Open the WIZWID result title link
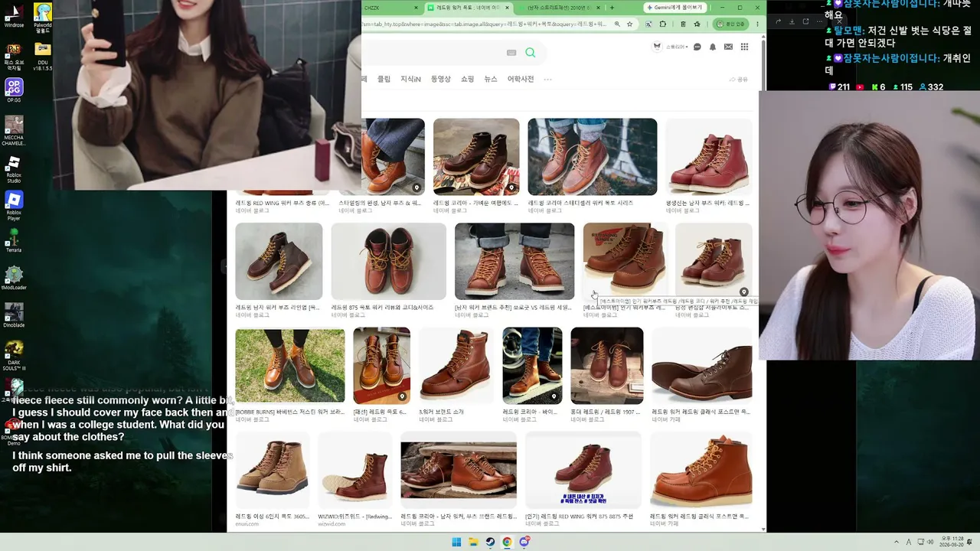This screenshot has width=980, height=551. [355, 517]
